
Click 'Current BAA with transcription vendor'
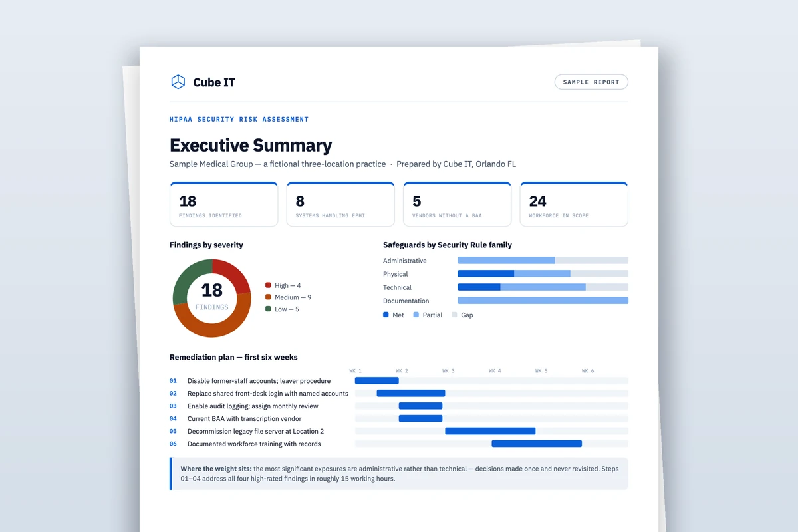244,419
